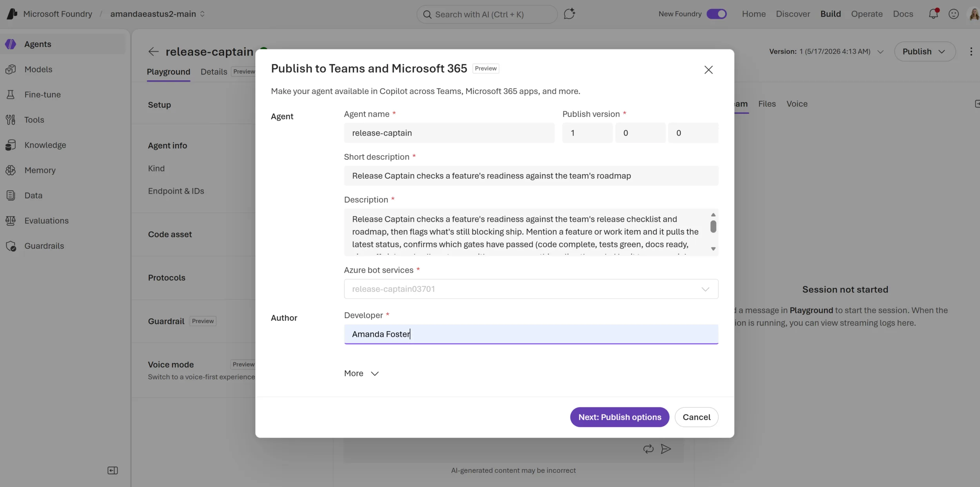
Task: Expand the Version dropdown chevron
Action: click(880, 52)
